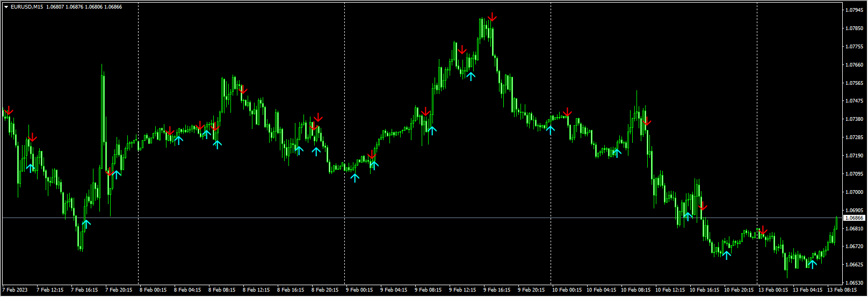Viewport: 868px width, 297px height.
Task: Click the 13 Feb 04:15 time label
Action: (807, 290)
